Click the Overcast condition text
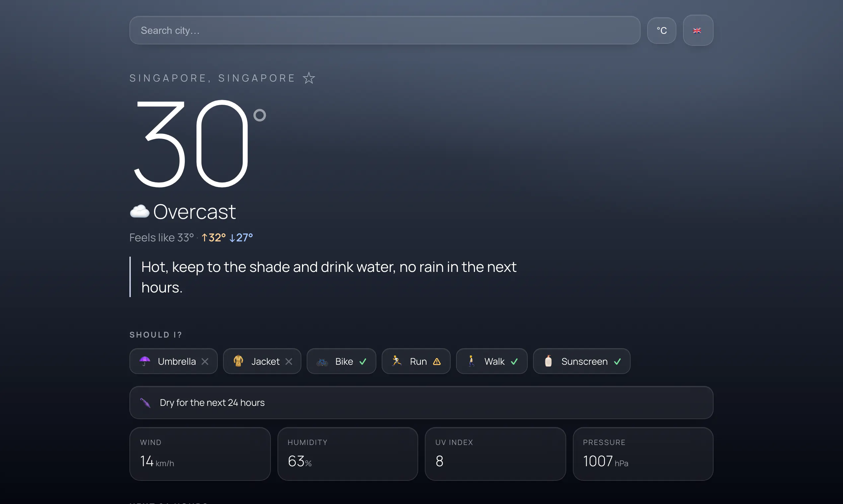 (194, 212)
